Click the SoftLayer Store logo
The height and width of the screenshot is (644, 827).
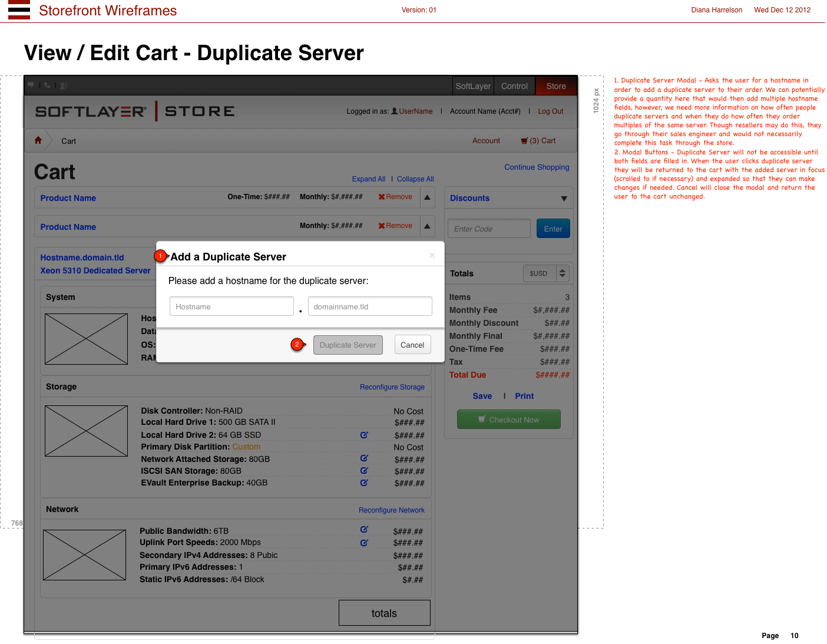click(135, 111)
